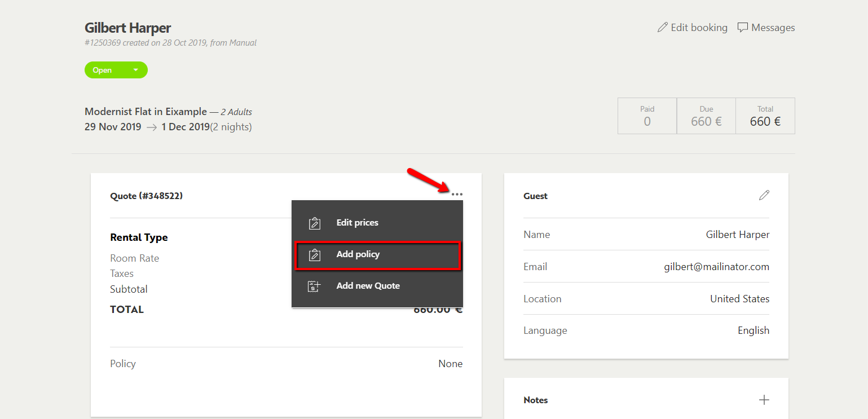Click the Rental Type heading
Viewport: 868px width, 419px height.
tap(139, 237)
